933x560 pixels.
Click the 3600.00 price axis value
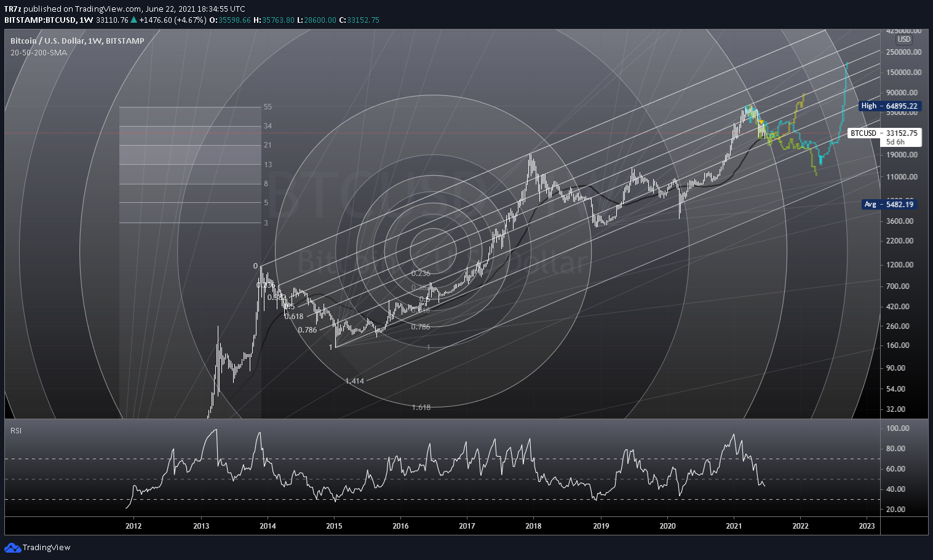[900, 221]
